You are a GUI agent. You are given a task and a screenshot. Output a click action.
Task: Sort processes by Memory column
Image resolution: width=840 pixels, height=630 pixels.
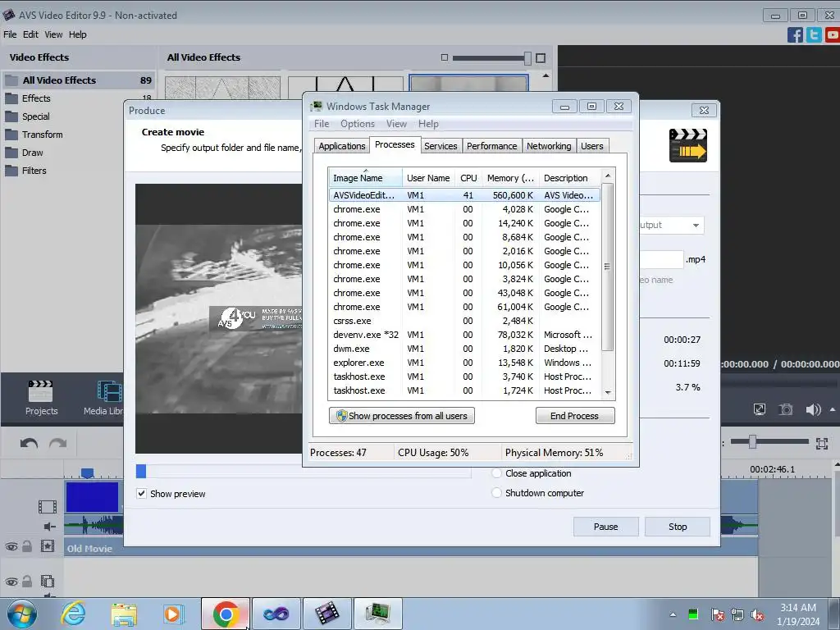510,178
